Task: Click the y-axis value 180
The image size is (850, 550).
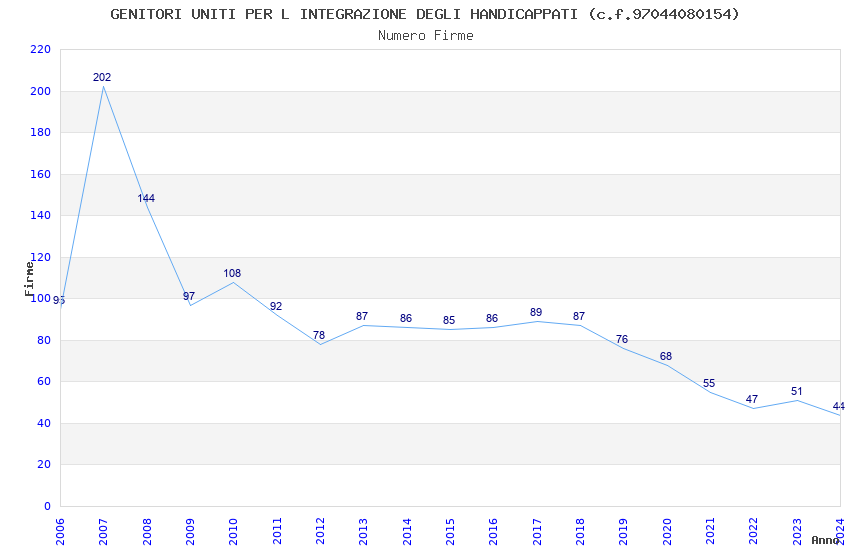Action: [41, 133]
